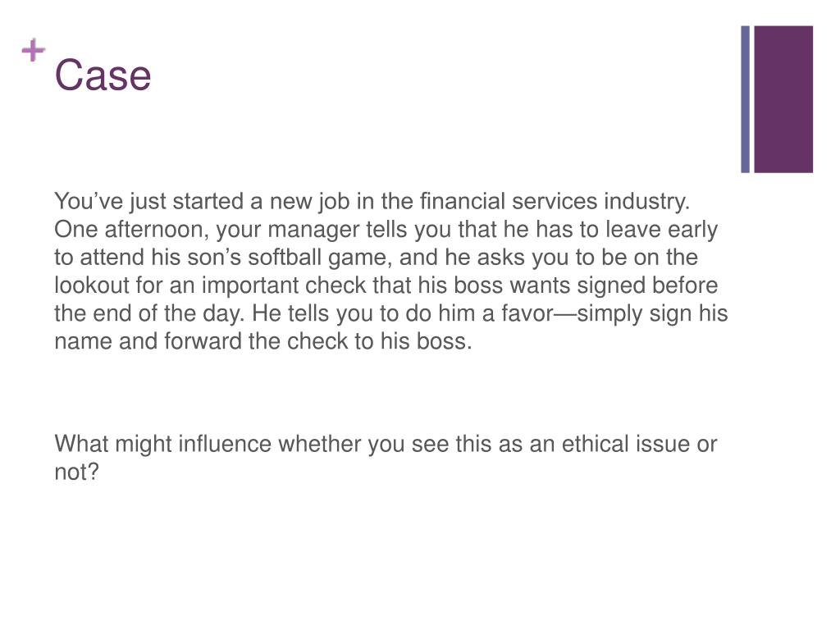Click the words "his boss." ending the paragraph

[x=427, y=341]
